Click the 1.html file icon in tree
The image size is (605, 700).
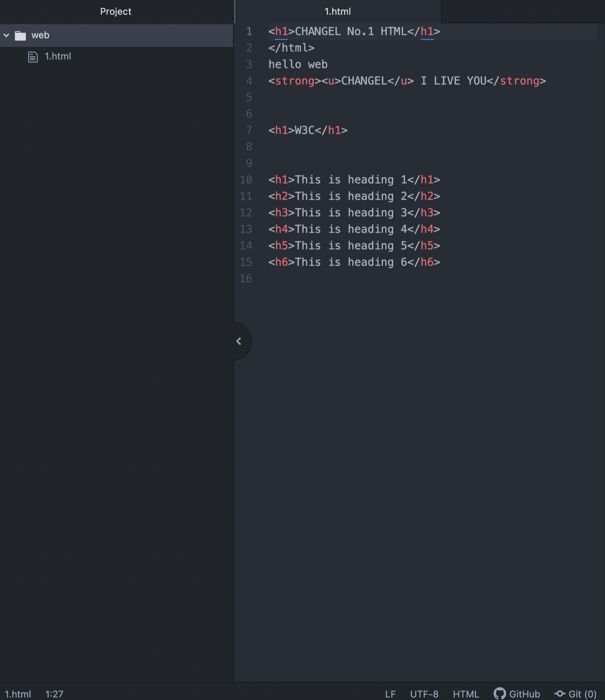click(x=33, y=57)
